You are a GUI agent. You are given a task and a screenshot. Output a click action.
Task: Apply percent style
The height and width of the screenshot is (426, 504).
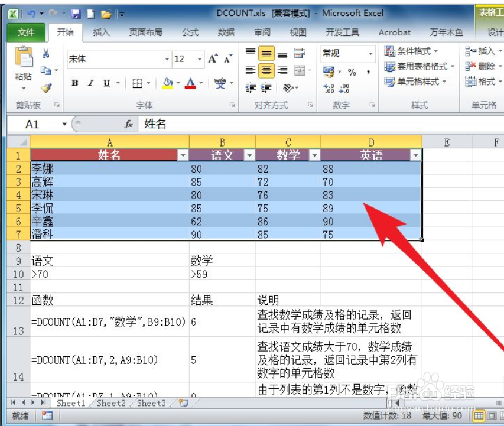352,72
